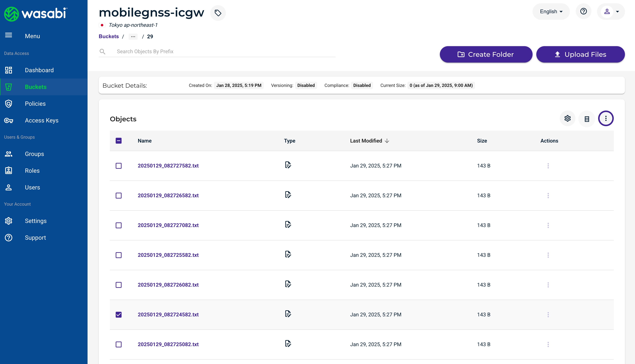Image resolution: width=635 pixels, height=364 pixels.
Task: Go to Dashboard in sidebar
Action: tap(44, 70)
